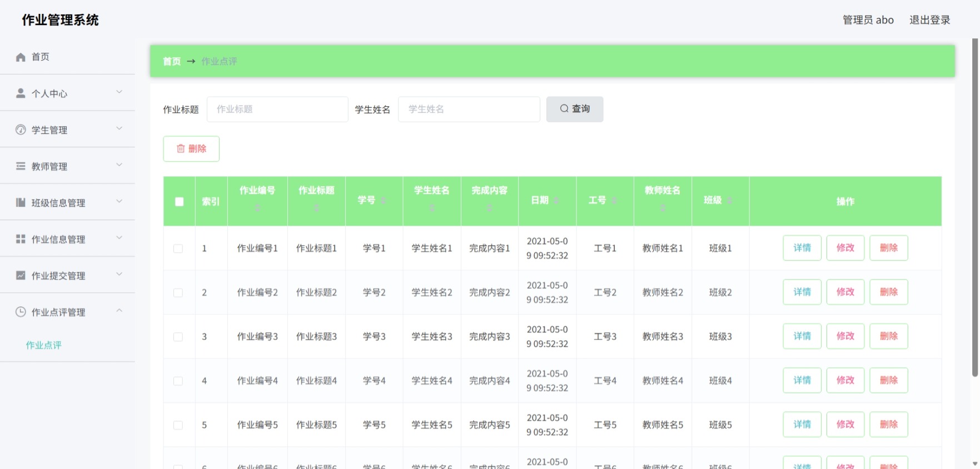Click 首页 in the breadcrumb
This screenshot has height=469, width=980.
coord(172,61)
